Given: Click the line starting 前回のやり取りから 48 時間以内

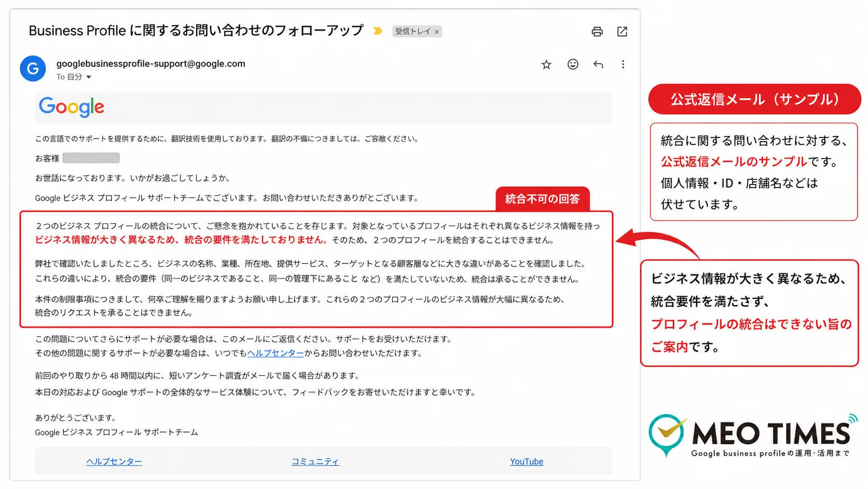Looking at the screenshot, I should point(197,375).
